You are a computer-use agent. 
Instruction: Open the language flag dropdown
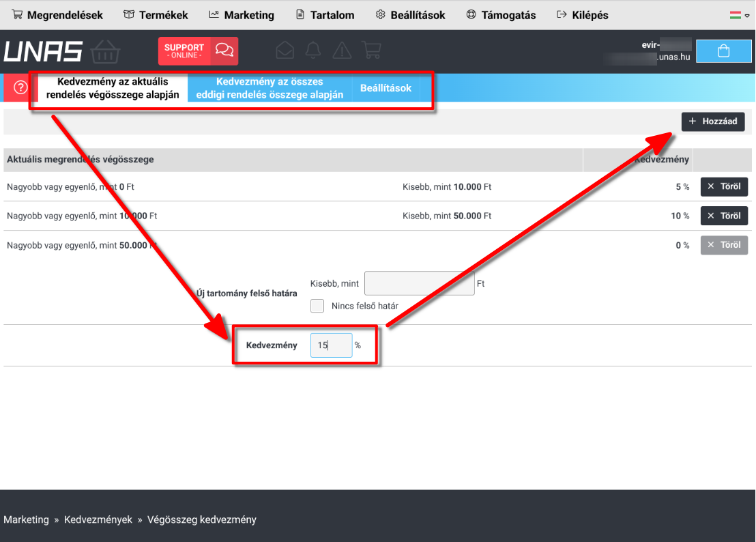pos(739,16)
